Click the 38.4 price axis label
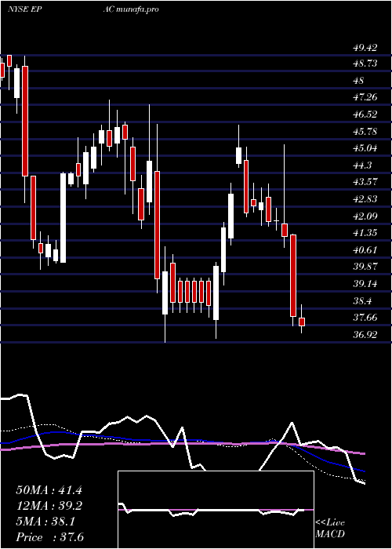 (x=362, y=300)
